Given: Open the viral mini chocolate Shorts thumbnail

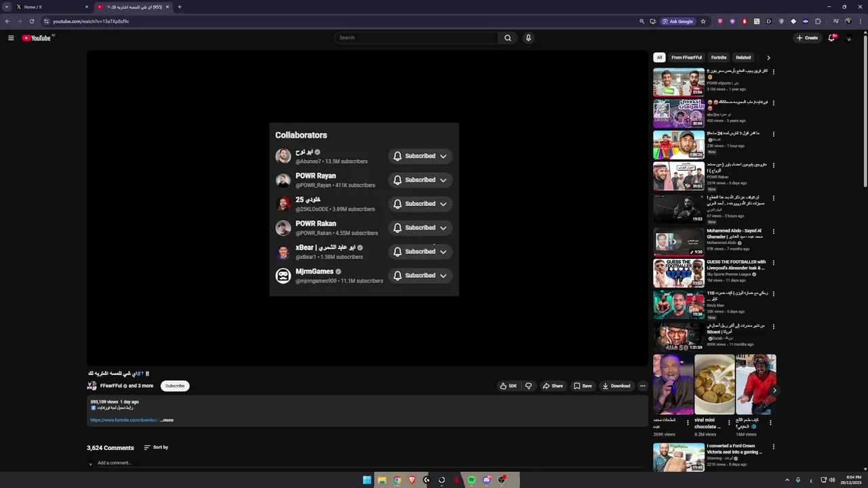Looking at the screenshot, I should pos(714,384).
